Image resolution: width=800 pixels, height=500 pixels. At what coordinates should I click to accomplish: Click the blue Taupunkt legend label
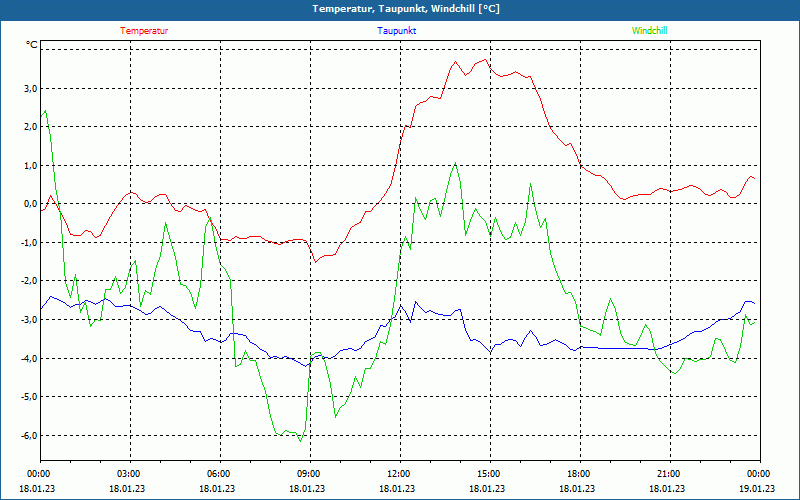[x=396, y=31]
